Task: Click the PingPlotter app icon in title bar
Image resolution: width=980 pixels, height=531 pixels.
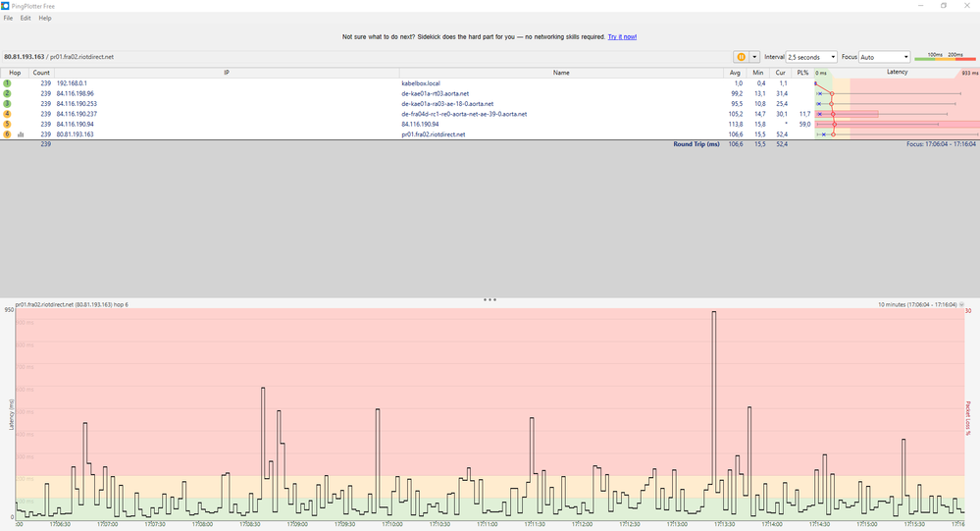Action: 5,6
